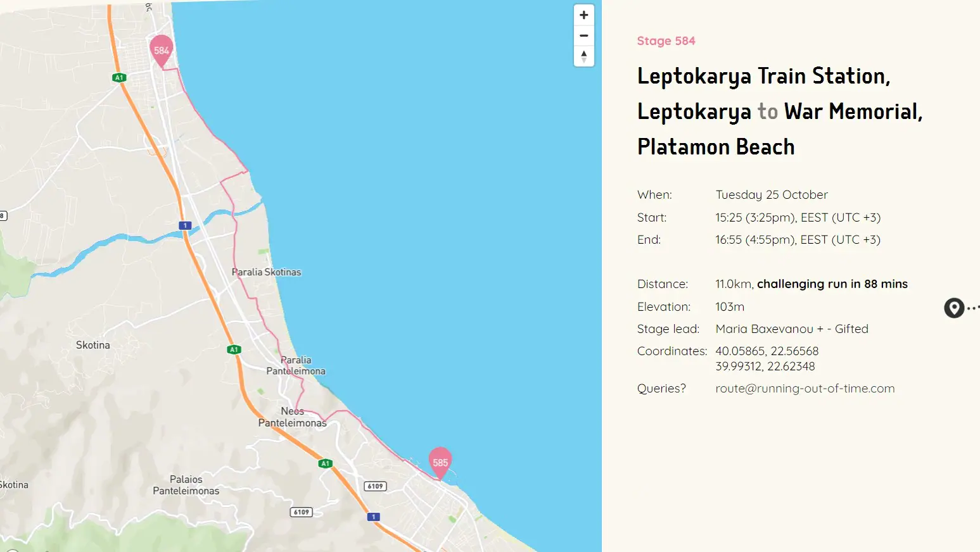
Task: Click the route@running-out-of-time.com email
Action: pos(805,389)
